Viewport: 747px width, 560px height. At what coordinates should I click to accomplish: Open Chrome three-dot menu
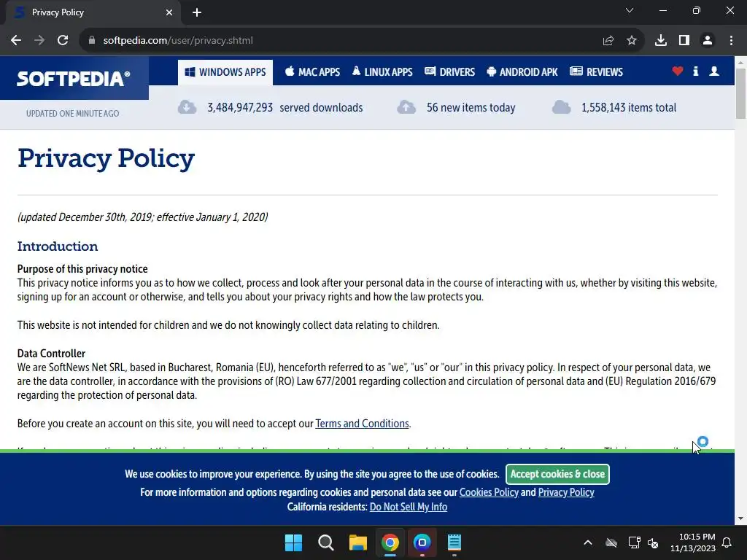pyautogui.click(x=731, y=41)
